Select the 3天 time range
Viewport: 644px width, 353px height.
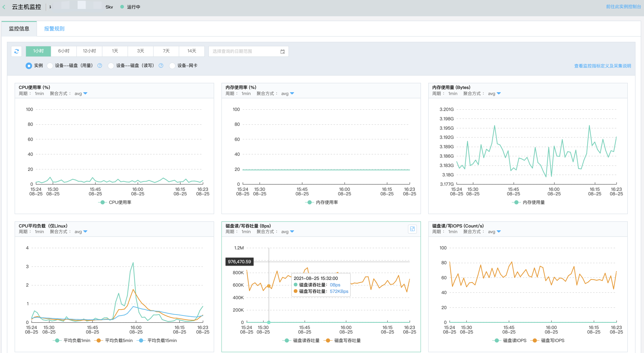coord(141,51)
